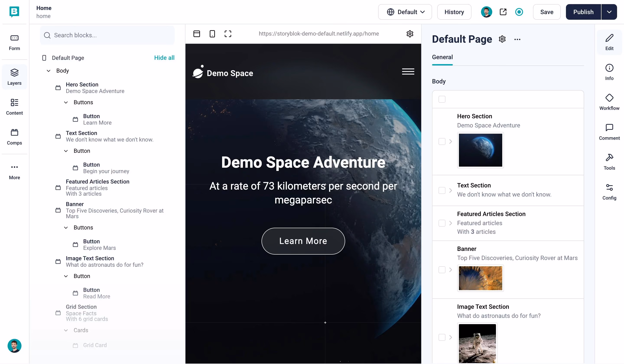The image size is (624, 364).
Task: Click user avatar in top bar
Action: [486, 12]
